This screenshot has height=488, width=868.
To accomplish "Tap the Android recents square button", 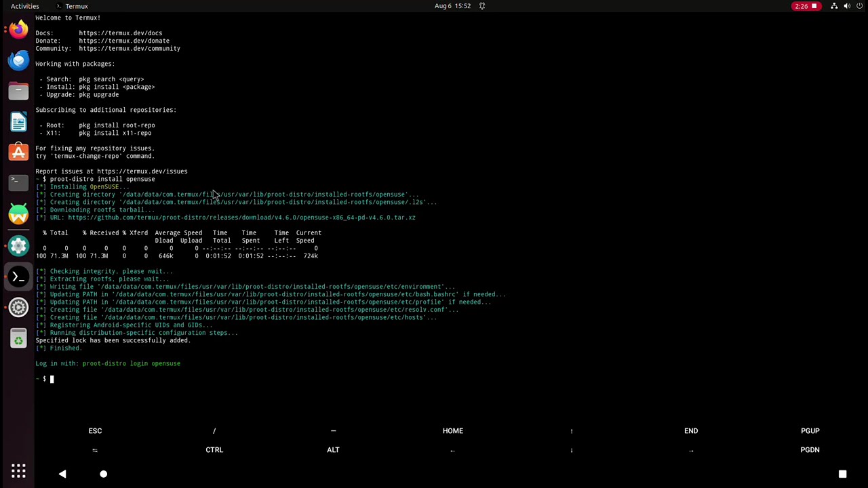I will [x=842, y=474].
